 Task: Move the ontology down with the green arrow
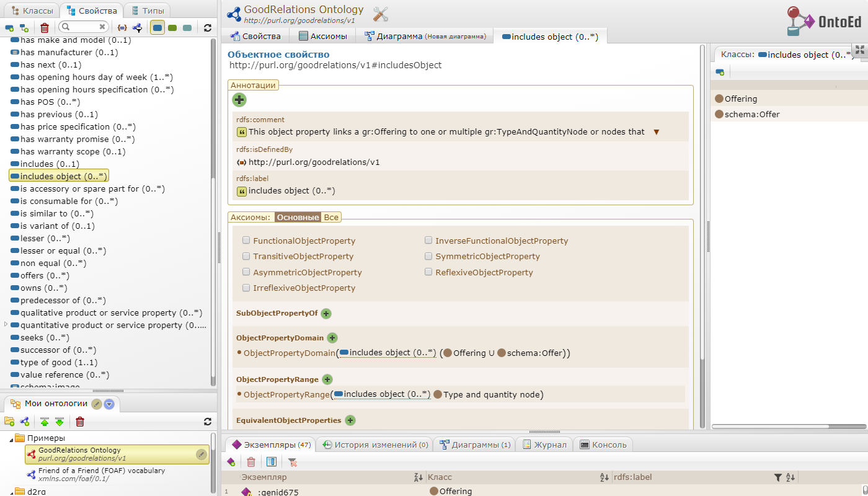click(60, 422)
